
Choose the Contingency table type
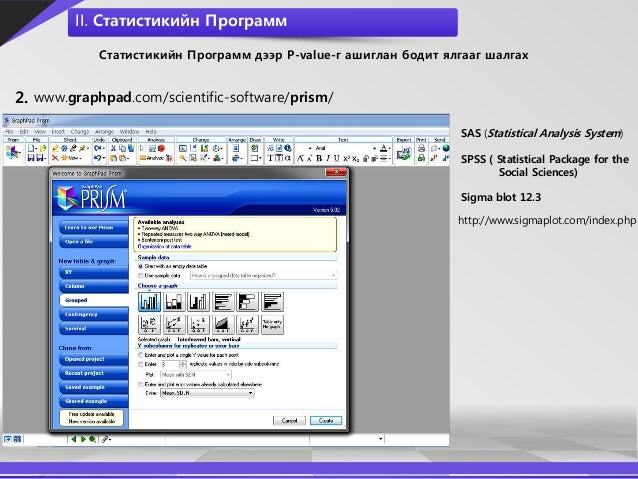[94, 315]
